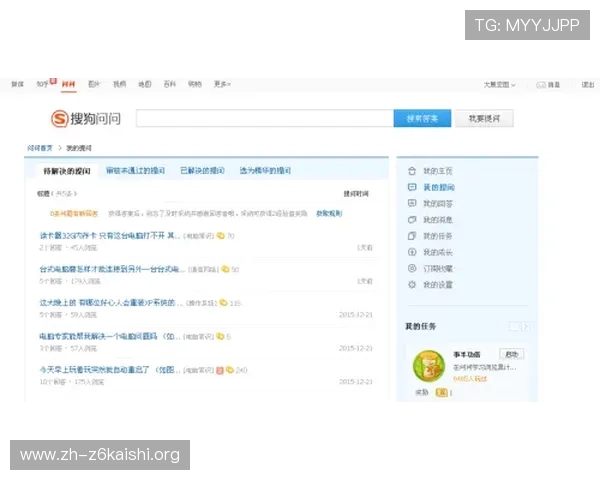
Task: Click the 我的成长 icon in sidebar
Action: (412, 252)
